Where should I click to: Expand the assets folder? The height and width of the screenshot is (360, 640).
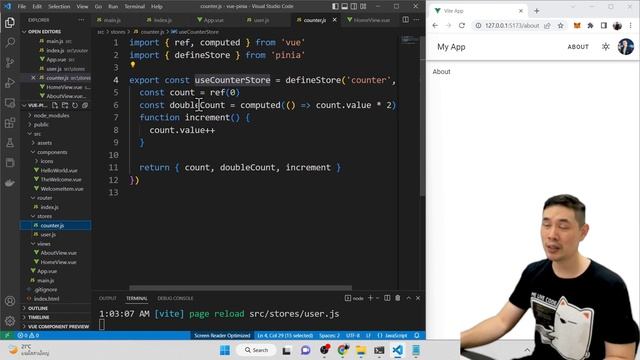(x=44, y=143)
